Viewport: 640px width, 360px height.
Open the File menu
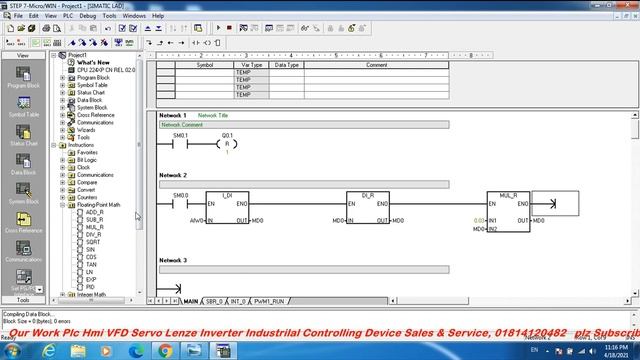click(x=18, y=16)
